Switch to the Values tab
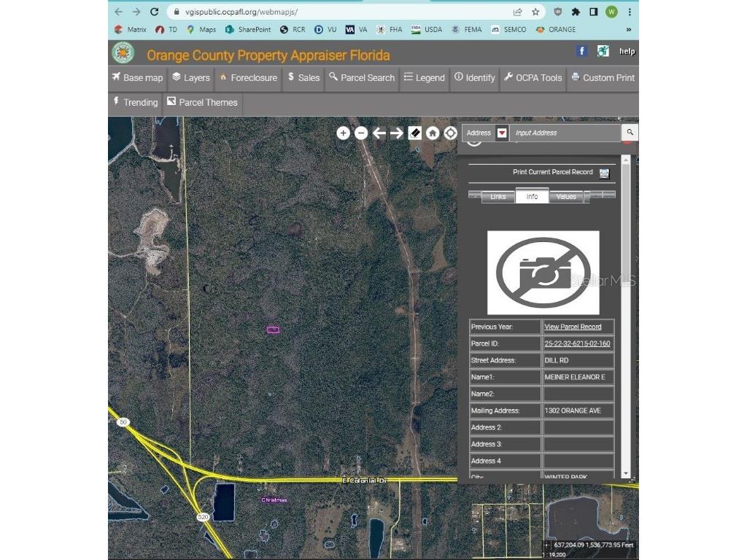 566,196
